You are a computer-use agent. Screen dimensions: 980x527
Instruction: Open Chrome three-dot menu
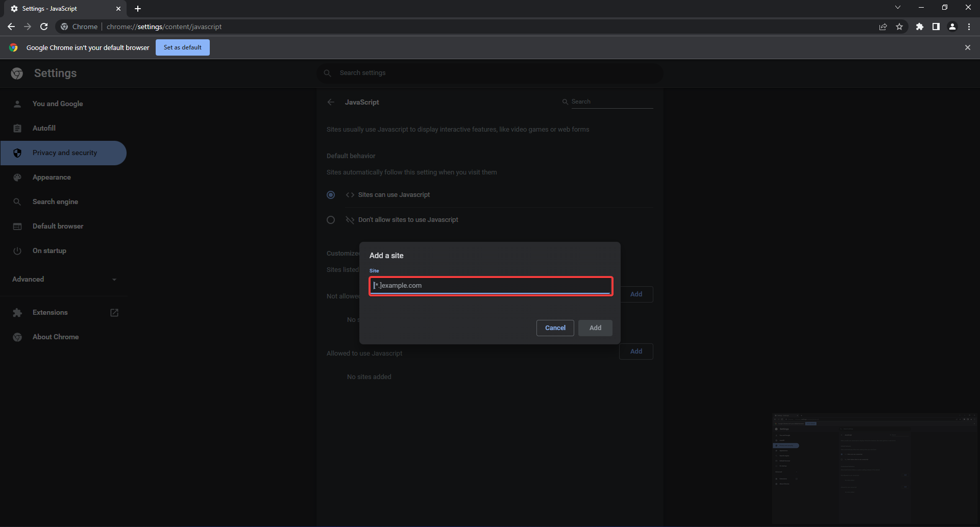point(969,27)
